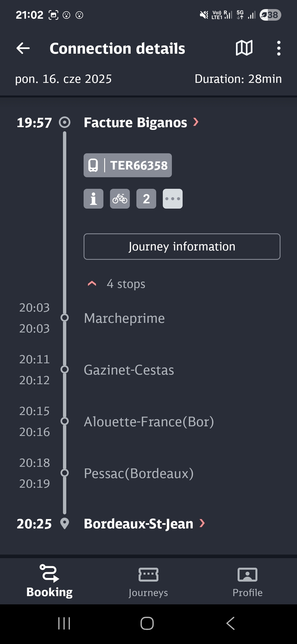Open the map view icon
Screen dimensions: 297x644
coord(244,48)
